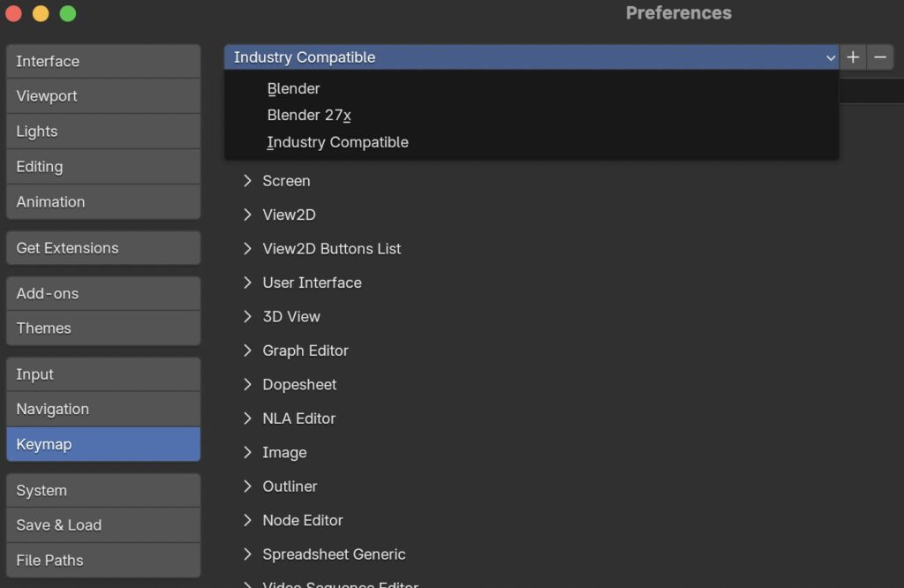Expand the Node Editor chevron
This screenshot has width=904, height=588.
pos(247,520)
